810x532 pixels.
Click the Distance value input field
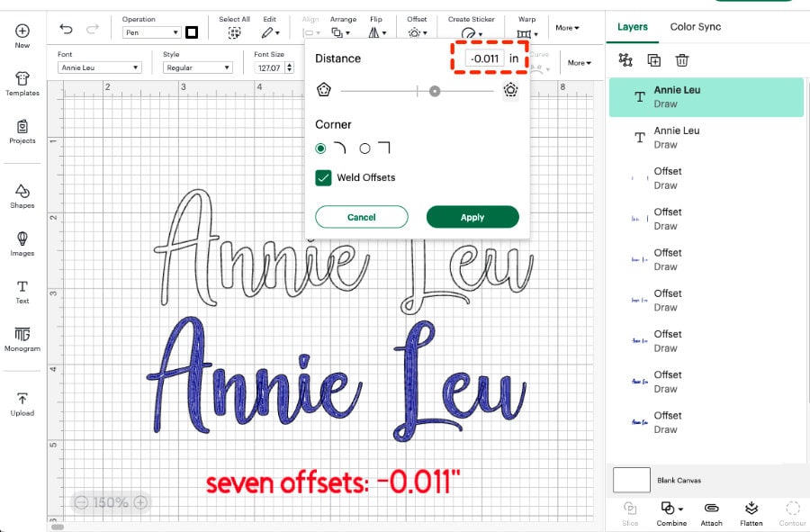point(484,59)
